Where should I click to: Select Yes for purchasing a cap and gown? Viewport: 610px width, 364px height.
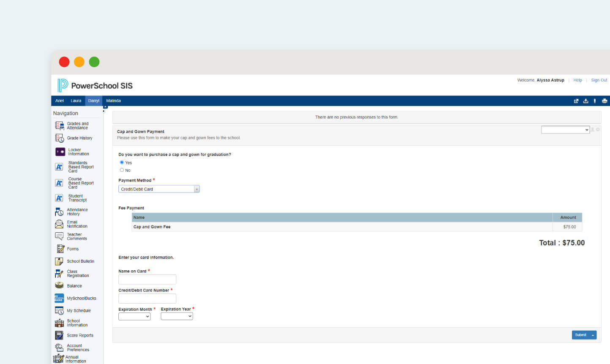point(121,162)
